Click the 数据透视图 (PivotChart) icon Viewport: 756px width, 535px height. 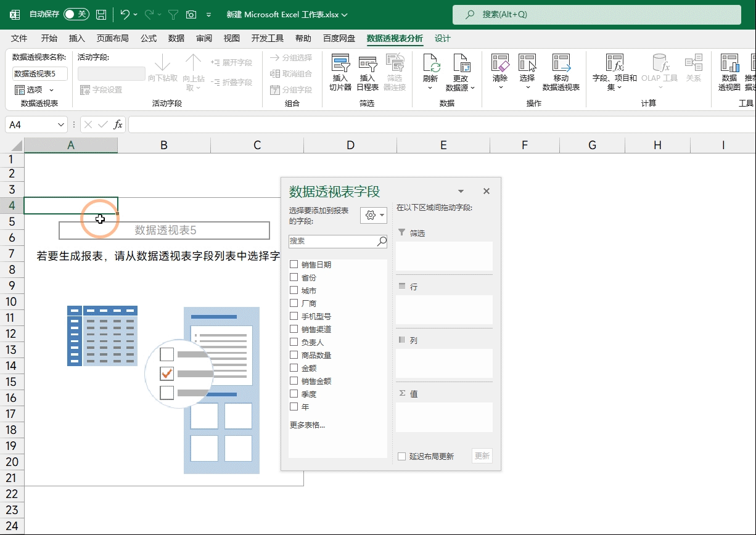(x=729, y=63)
